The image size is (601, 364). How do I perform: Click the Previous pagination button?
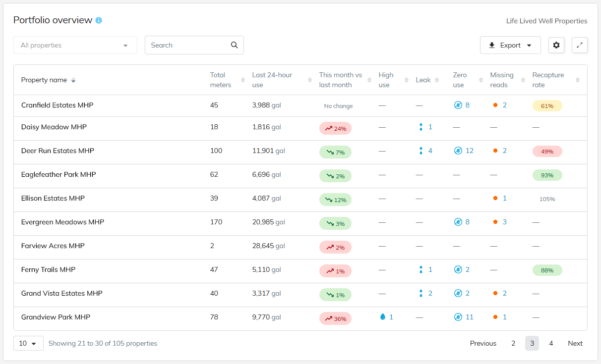pos(482,343)
